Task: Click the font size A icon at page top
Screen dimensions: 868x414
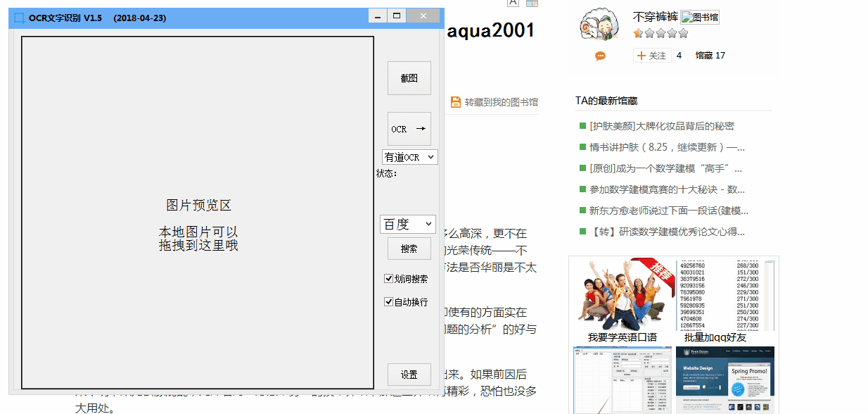Action: click(x=513, y=3)
